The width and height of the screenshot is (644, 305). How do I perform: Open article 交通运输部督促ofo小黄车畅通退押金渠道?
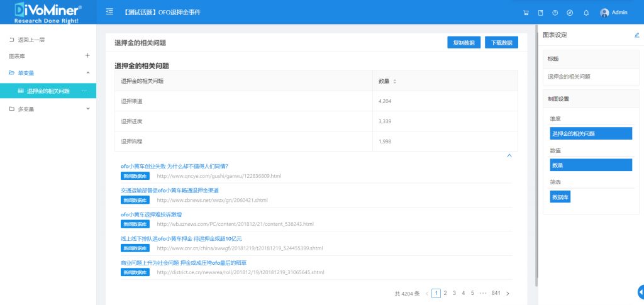[170, 191]
